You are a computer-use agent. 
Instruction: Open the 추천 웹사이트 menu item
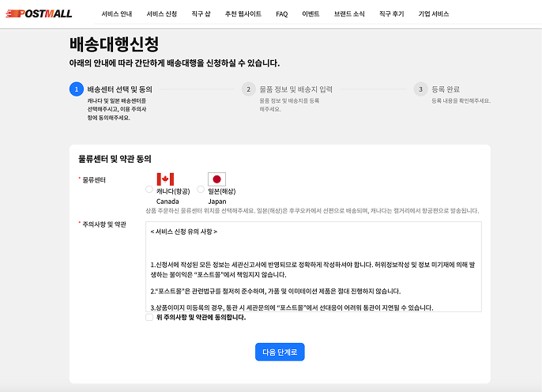(x=243, y=14)
